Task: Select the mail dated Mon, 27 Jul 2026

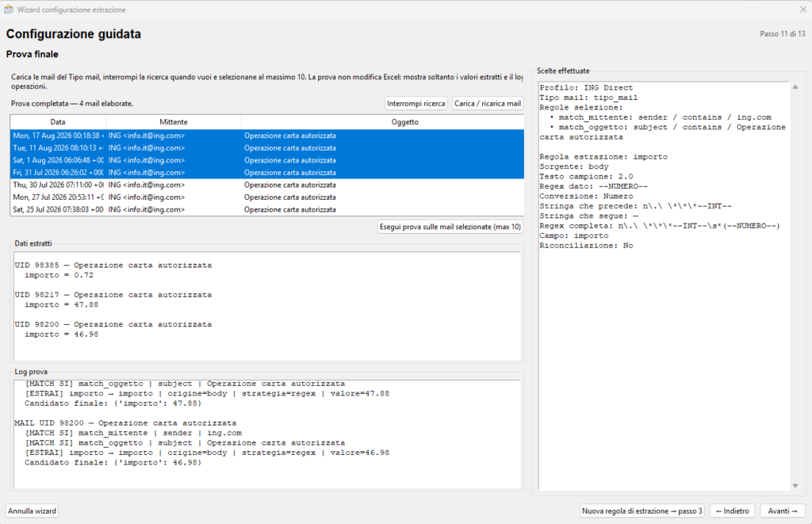Action: 266,197
